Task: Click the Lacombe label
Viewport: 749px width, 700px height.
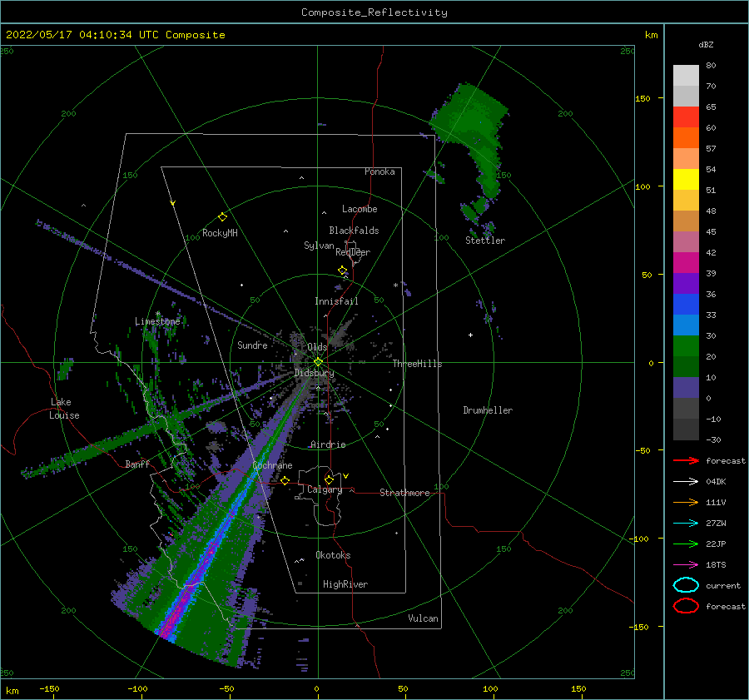Action: pyautogui.click(x=360, y=209)
